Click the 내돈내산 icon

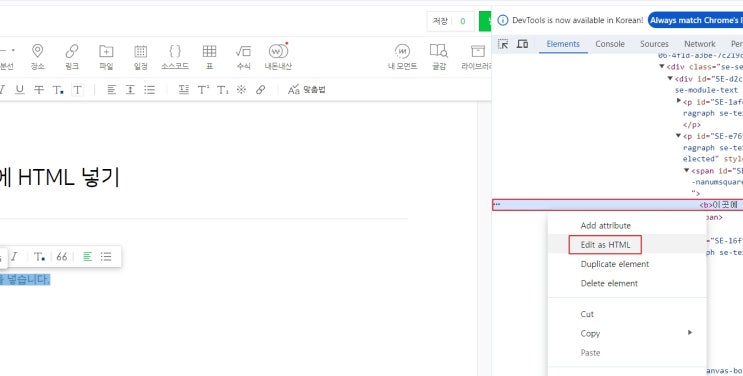click(278, 56)
